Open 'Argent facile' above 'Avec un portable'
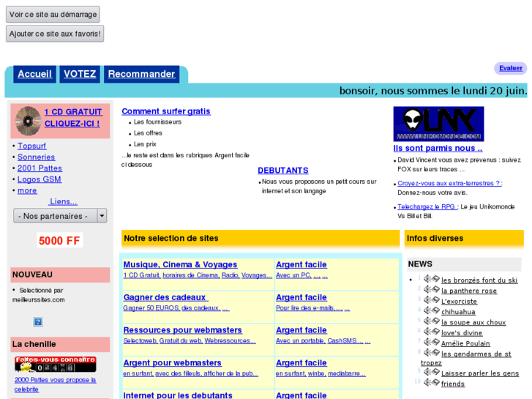 pyautogui.click(x=301, y=330)
